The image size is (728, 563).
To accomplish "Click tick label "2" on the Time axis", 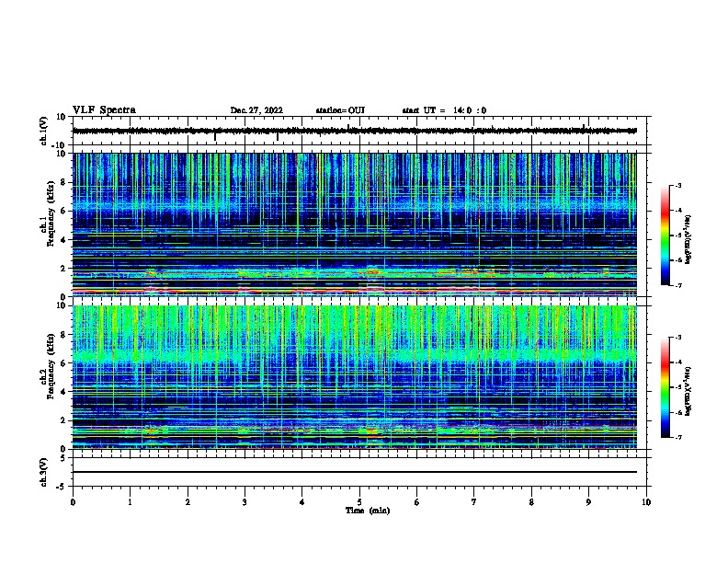I will [188, 502].
